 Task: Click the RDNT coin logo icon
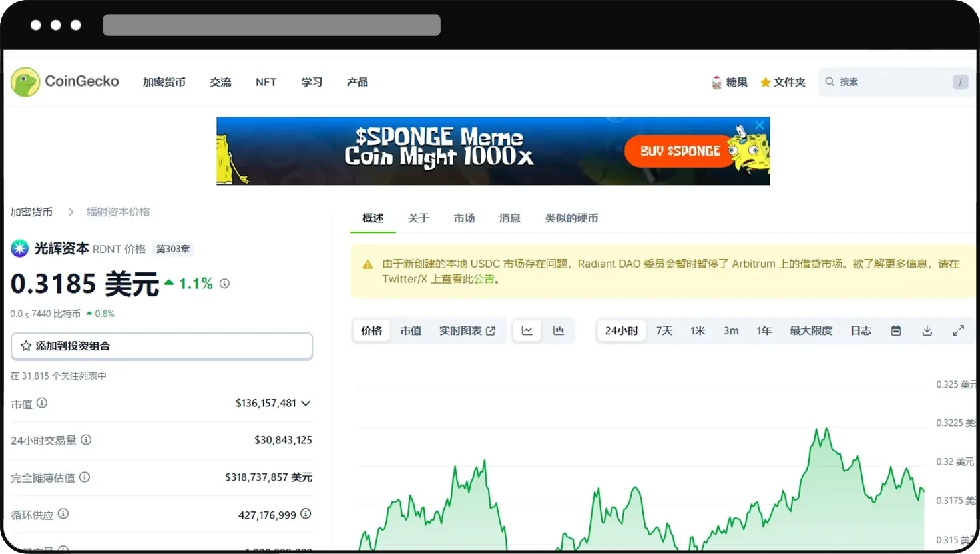19,248
